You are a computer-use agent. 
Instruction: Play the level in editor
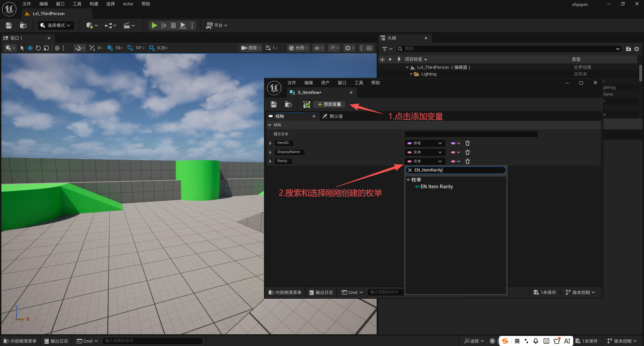(x=154, y=26)
